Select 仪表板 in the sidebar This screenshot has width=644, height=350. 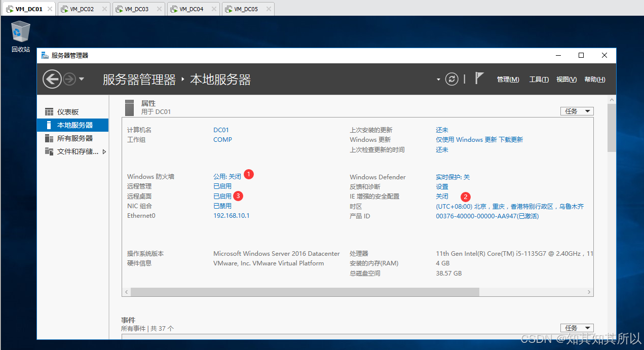coord(73,112)
